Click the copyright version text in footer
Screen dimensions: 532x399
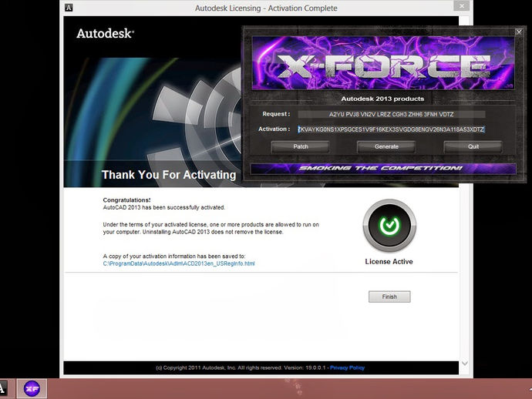coord(241,368)
